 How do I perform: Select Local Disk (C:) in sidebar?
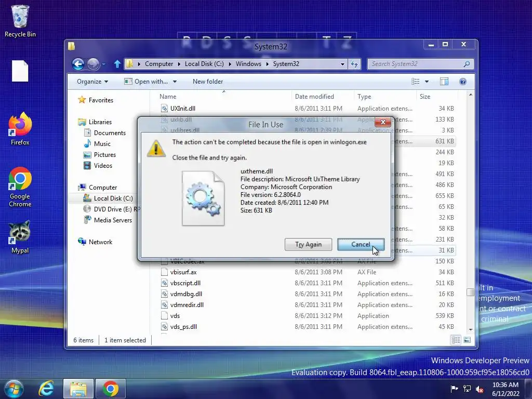(109, 198)
